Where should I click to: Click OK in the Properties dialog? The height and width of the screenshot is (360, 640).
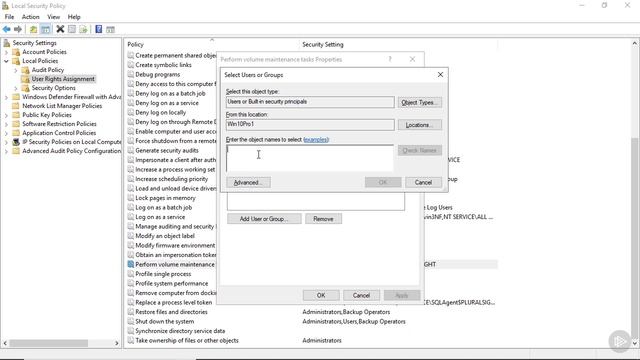(321, 295)
